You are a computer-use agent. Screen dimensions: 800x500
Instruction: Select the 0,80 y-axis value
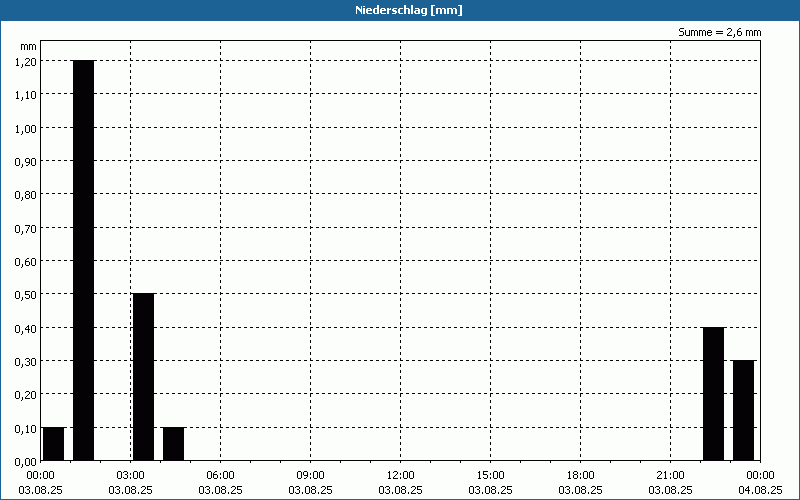point(26,194)
